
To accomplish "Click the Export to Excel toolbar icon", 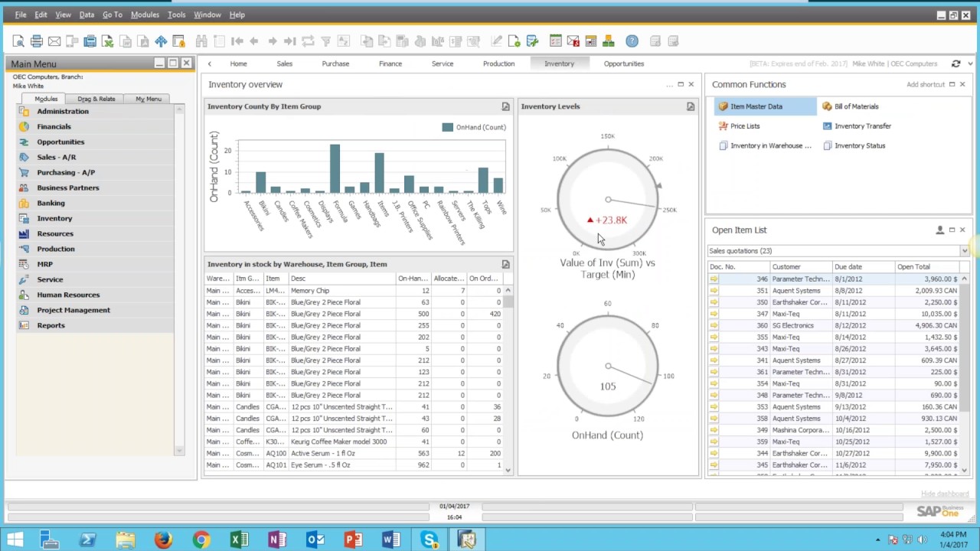I will pyautogui.click(x=107, y=41).
